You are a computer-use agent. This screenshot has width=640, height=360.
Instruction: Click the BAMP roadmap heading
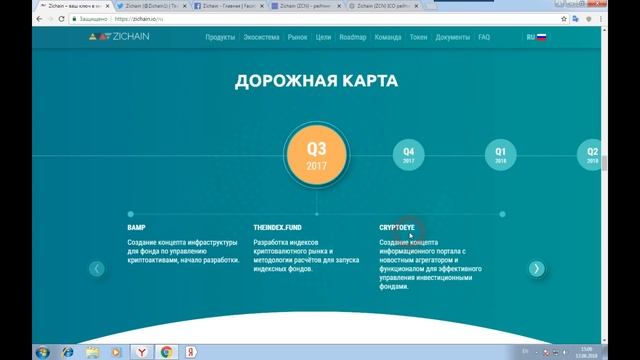coord(136,227)
